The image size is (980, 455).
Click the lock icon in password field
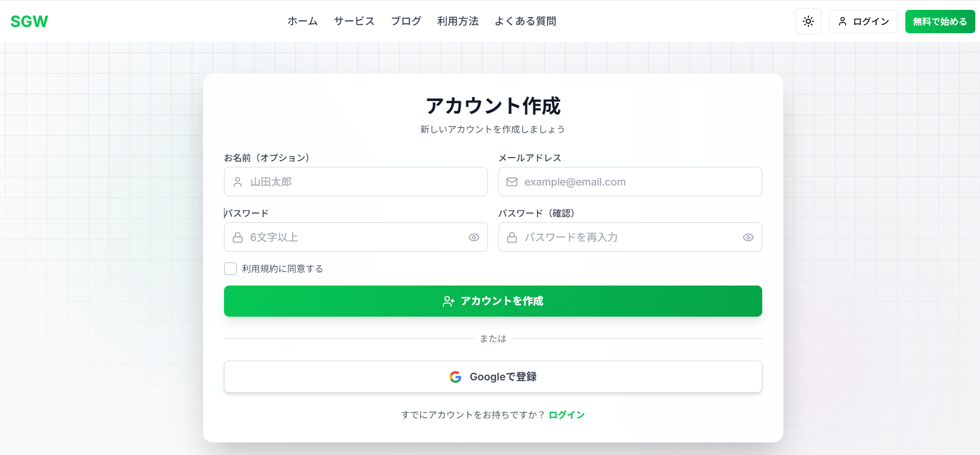[237, 237]
